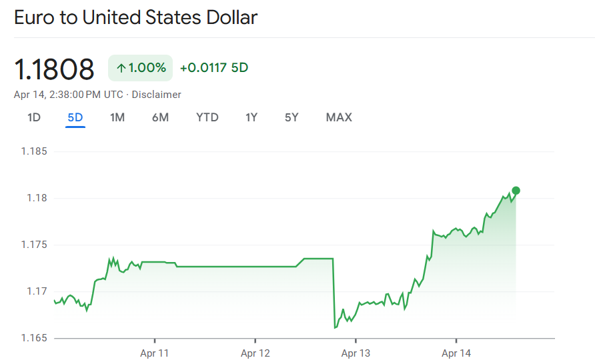Click the green endpoint dot on the chart
Viewport: 595px width, 364px height.
516,191
